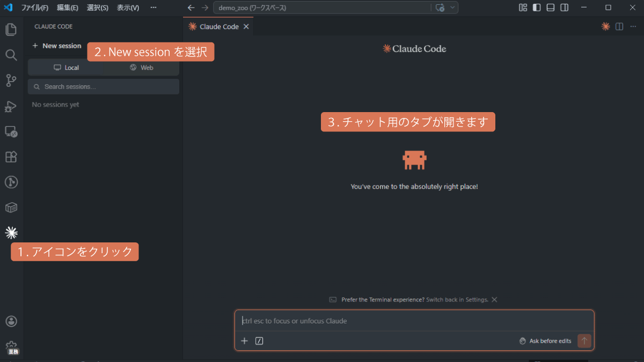This screenshot has width=644, height=362.
Task: Open the chevron dropdown next to command center
Action: coord(452,8)
